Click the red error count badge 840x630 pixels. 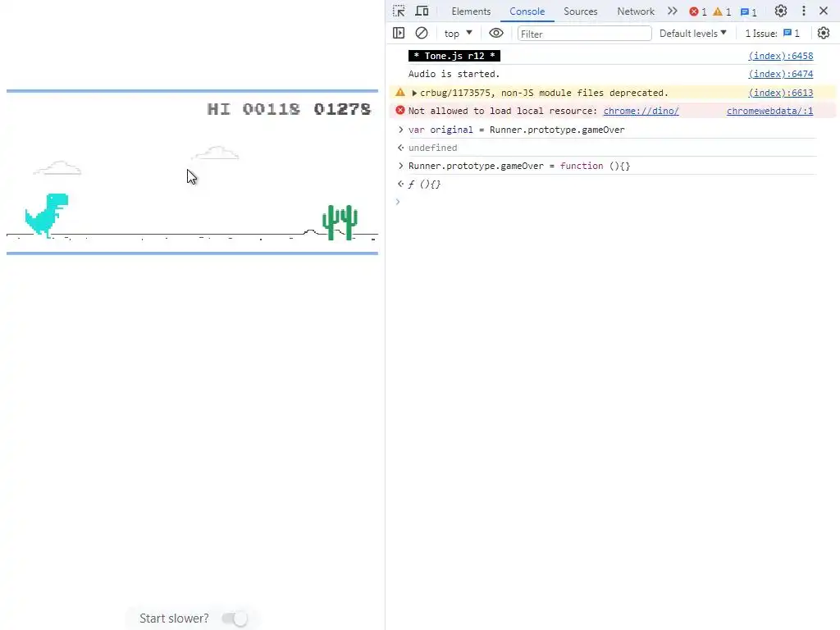click(x=697, y=11)
